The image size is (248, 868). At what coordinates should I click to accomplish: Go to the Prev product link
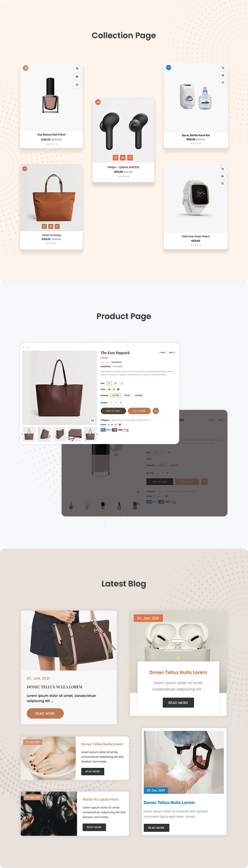[162, 353]
